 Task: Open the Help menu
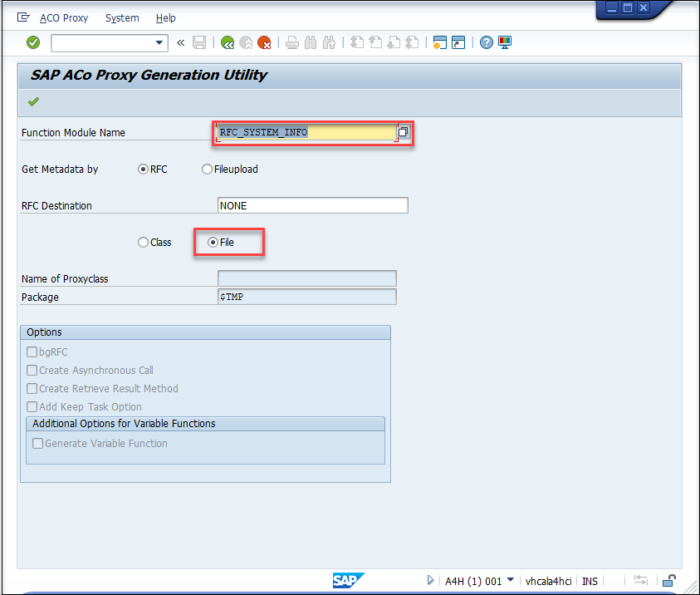point(165,18)
